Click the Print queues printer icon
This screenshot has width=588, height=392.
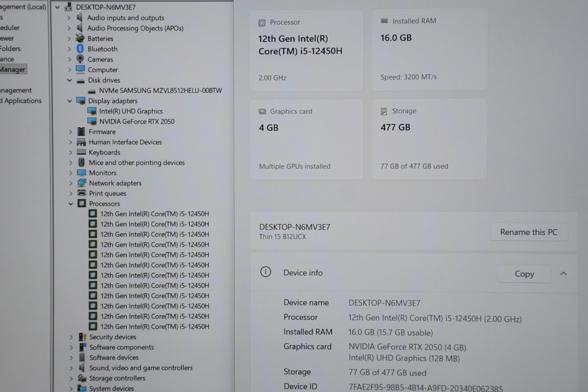(x=81, y=193)
